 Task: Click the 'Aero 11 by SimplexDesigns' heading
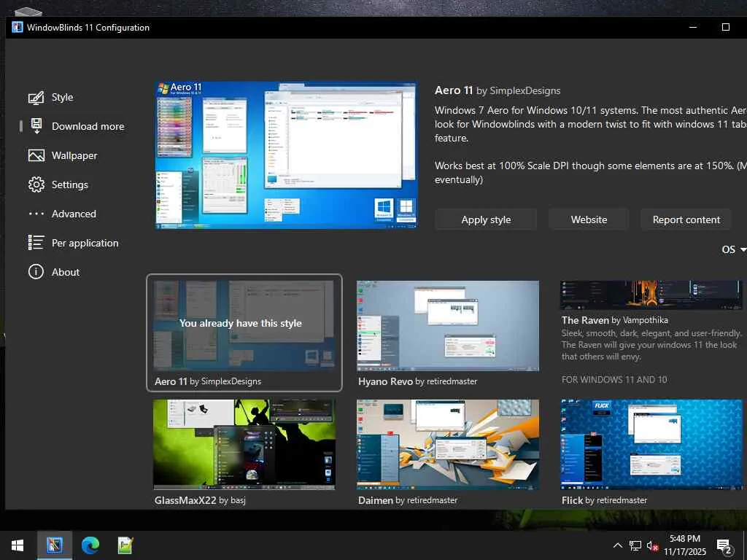click(x=498, y=90)
